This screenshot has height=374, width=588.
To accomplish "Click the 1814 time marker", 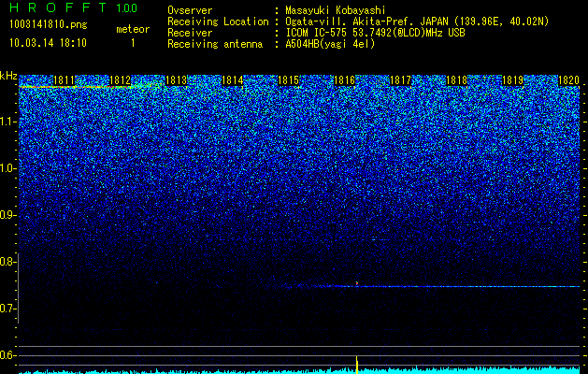I will [x=233, y=80].
